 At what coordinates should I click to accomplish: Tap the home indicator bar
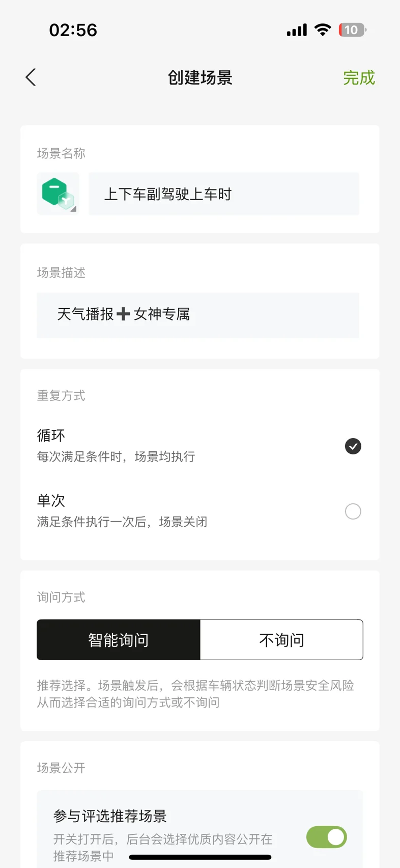tap(200, 857)
